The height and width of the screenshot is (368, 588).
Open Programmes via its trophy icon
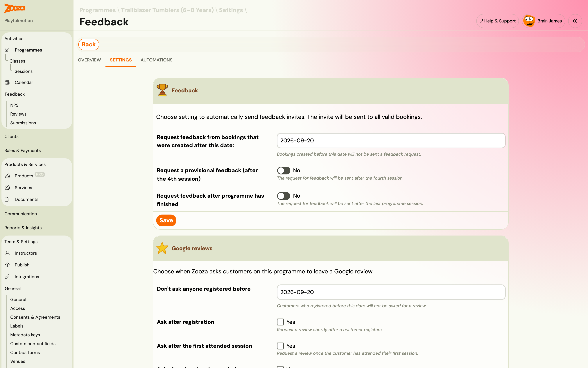[7, 50]
